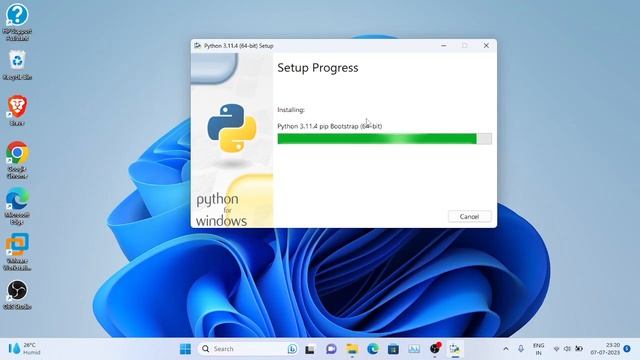
Task: Open the battery tray icon
Action: (579, 349)
